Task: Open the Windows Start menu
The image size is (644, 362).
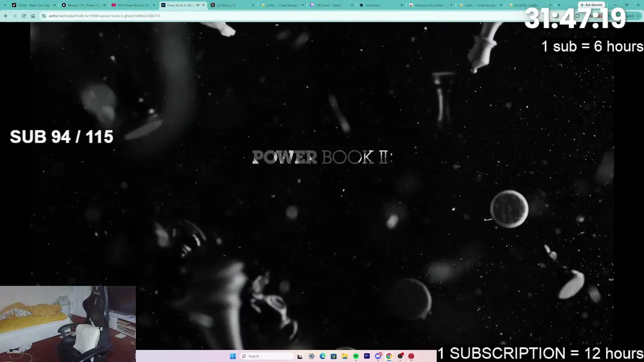Action: tap(232, 356)
